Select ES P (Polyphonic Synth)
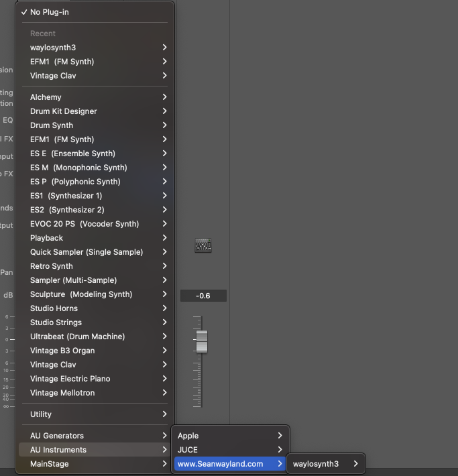The image size is (458, 476). pos(95,182)
